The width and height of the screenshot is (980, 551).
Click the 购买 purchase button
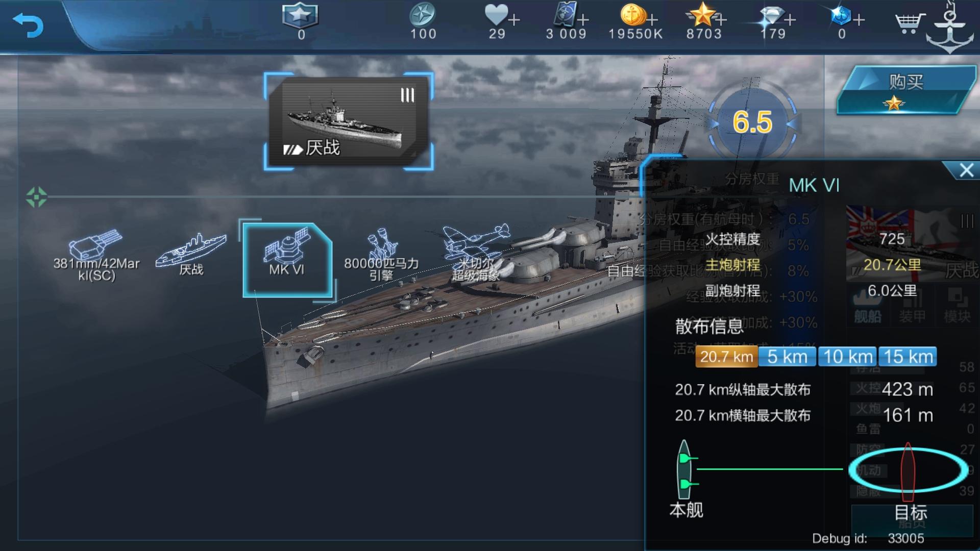tap(906, 90)
